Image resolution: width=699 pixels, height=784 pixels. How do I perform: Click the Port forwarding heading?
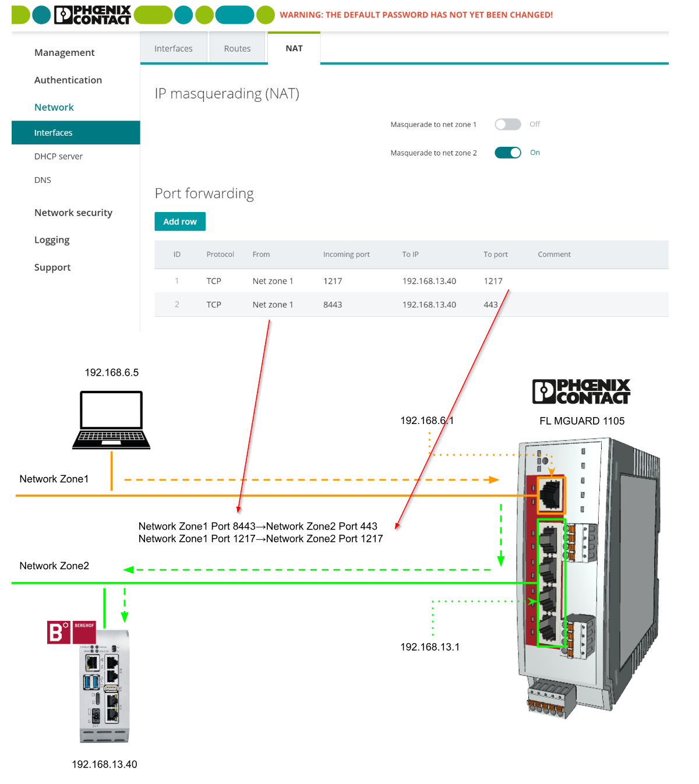204,193
